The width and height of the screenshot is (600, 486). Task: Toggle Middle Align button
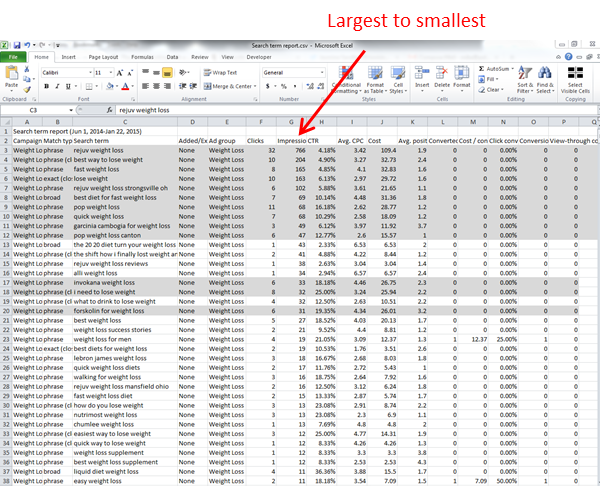coord(156,72)
